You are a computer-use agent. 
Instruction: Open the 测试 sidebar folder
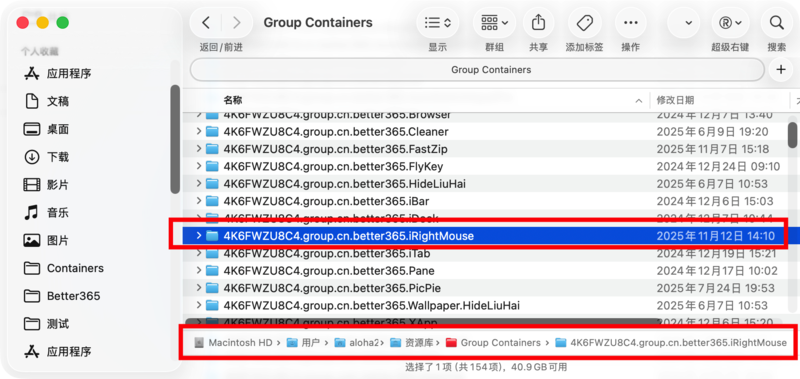(58, 324)
